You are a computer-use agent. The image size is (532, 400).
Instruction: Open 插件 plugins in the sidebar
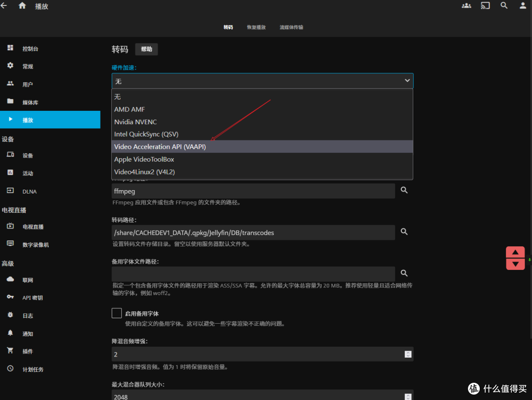coord(50,351)
